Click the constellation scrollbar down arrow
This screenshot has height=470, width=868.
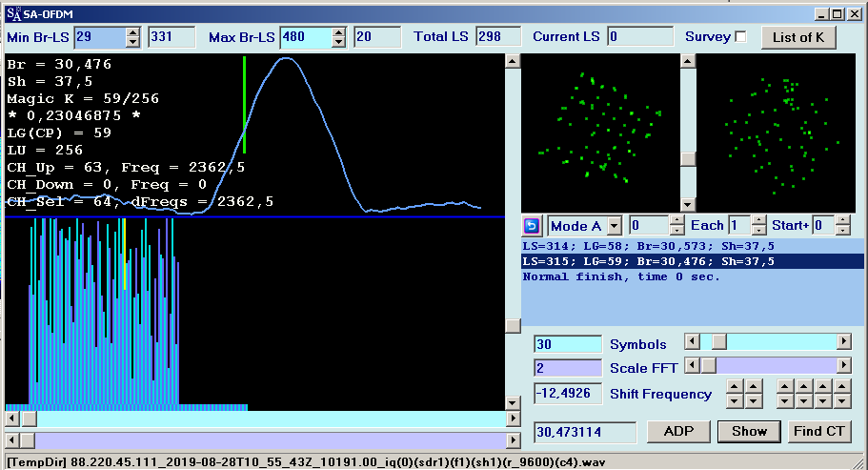click(688, 204)
